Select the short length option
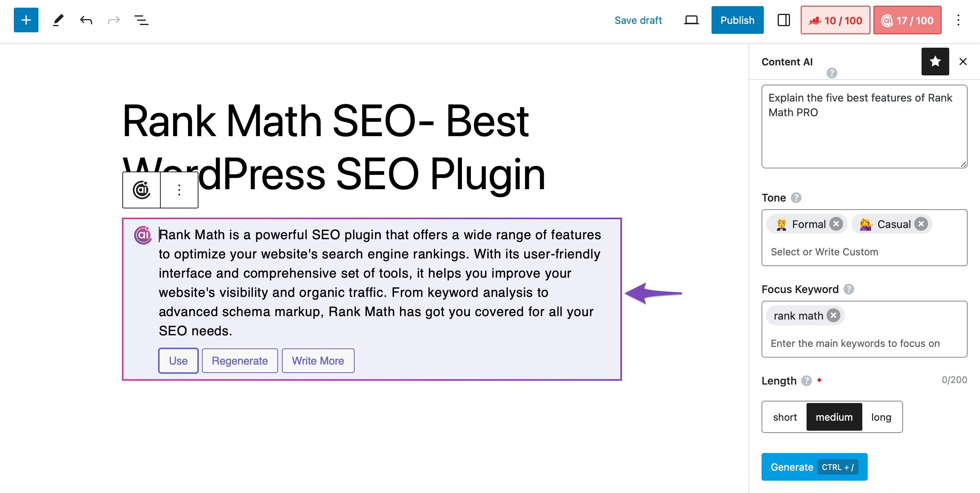Viewport: 980px width, 493px height. pos(785,416)
